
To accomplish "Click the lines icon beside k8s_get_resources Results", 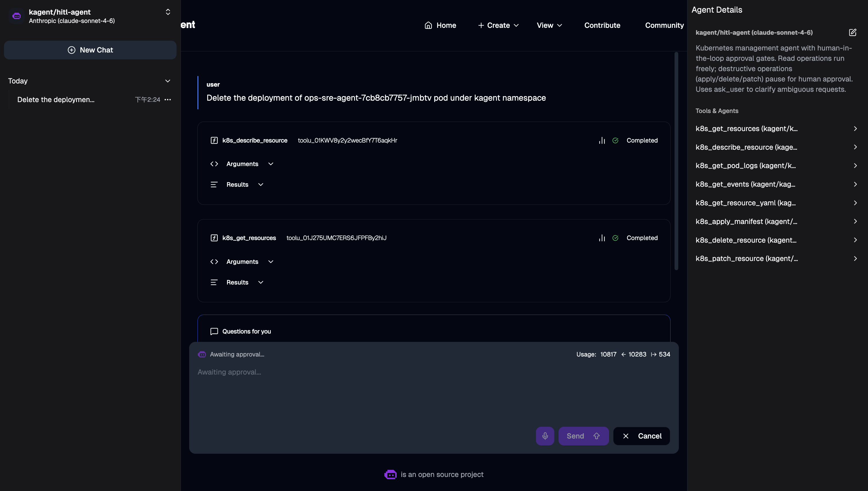I will (x=214, y=282).
